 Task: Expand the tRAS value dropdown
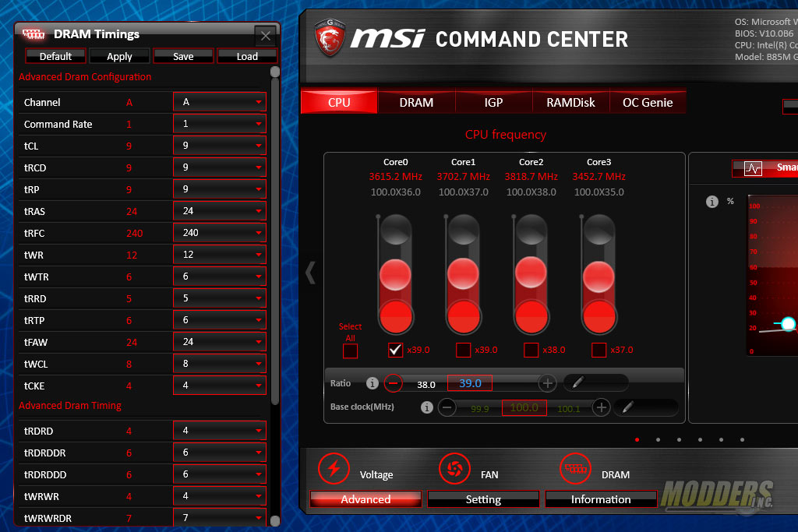[x=219, y=210]
